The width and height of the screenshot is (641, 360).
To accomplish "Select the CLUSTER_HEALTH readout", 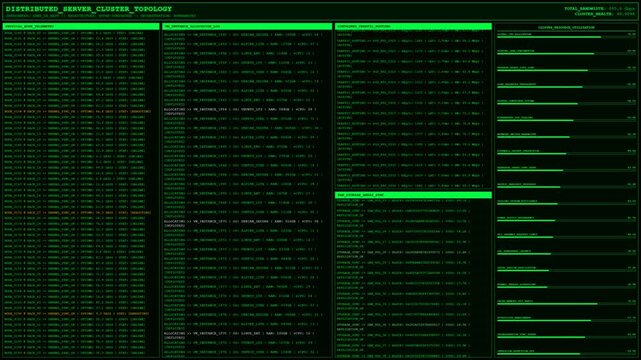I will [605, 14].
